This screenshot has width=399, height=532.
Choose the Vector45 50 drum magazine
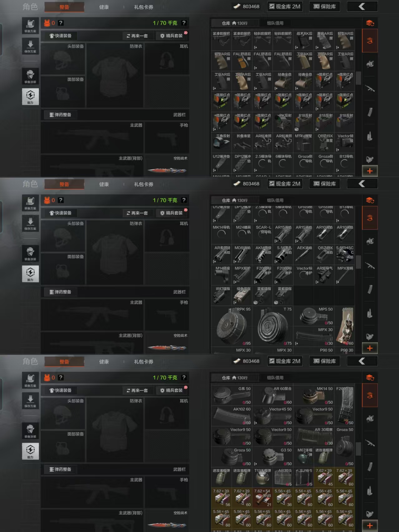pyautogui.click(x=273, y=416)
